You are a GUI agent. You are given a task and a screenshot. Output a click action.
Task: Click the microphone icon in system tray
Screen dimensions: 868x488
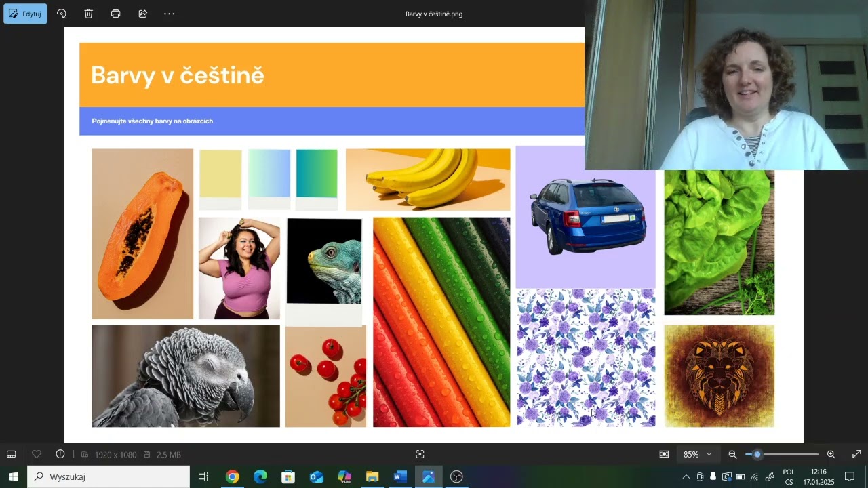(x=713, y=476)
